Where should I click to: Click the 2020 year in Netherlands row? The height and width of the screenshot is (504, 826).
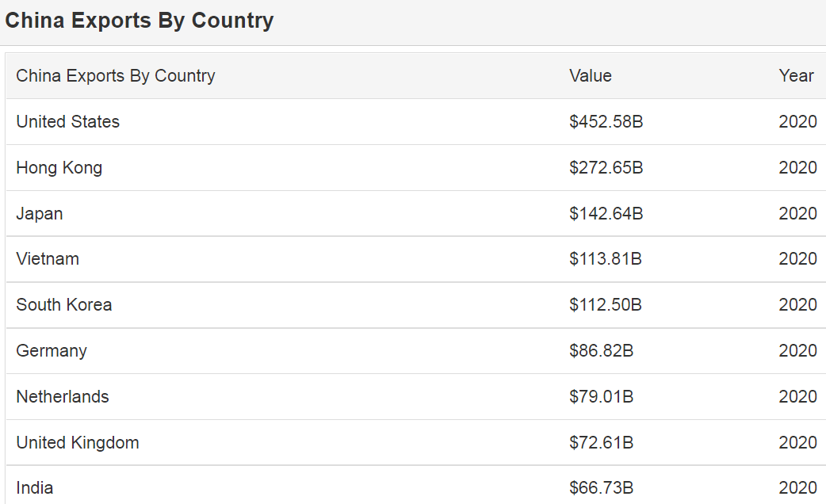pyautogui.click(x=797, y=397)
